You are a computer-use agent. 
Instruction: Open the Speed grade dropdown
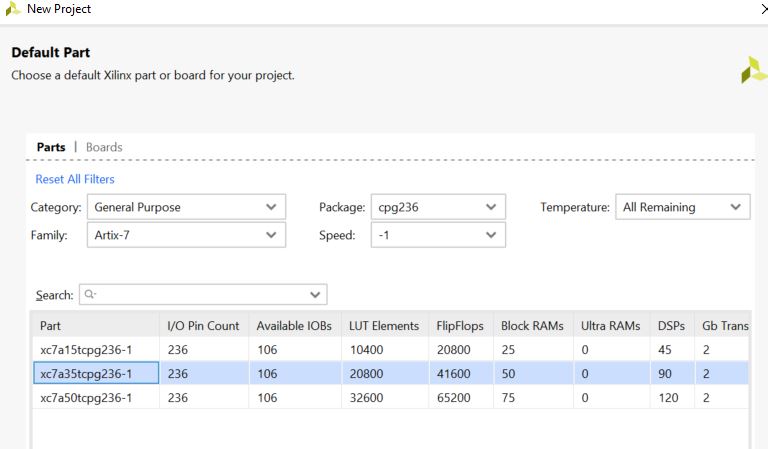point(437,235)
